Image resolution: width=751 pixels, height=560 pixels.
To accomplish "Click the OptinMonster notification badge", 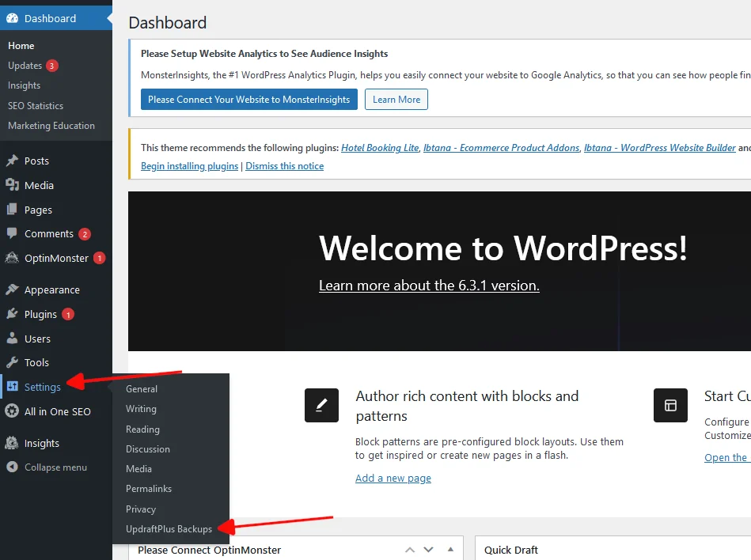I will tap(99, 258).
